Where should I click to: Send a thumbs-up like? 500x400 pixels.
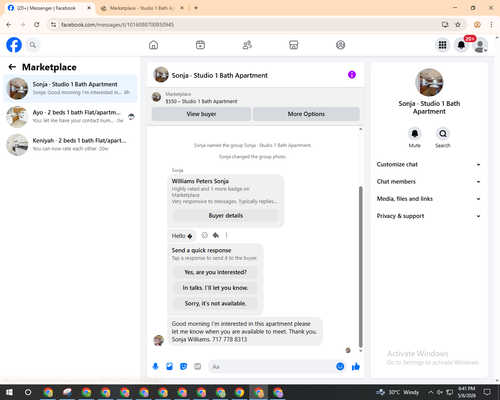pyautogui.click(x=356, y=367)
